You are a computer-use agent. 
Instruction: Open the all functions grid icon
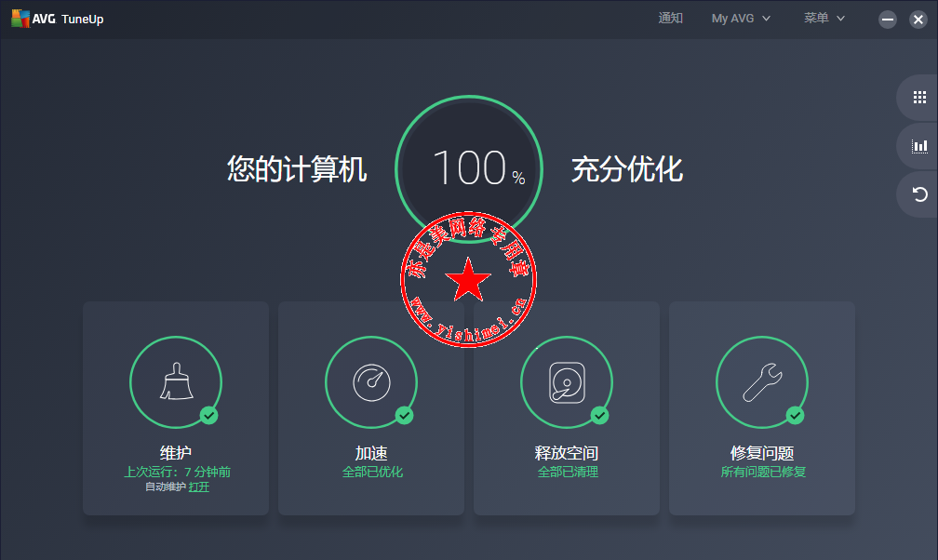click(919, 97)
